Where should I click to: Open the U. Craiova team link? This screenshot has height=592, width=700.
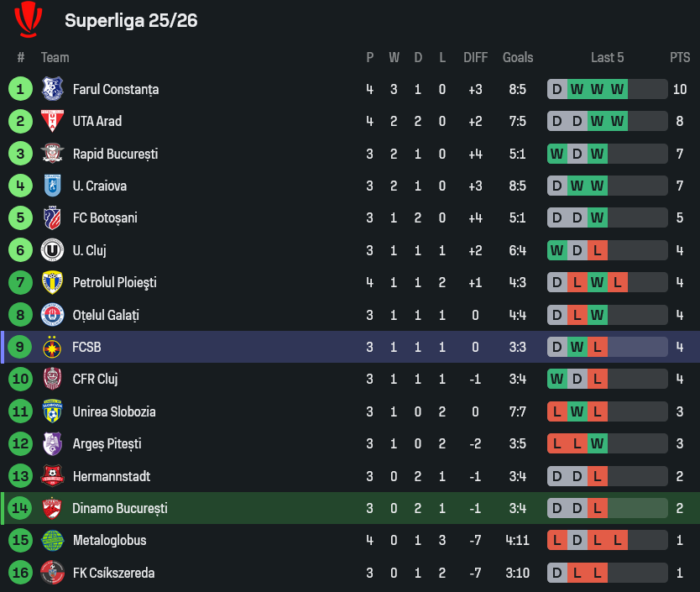coord(100,186)
